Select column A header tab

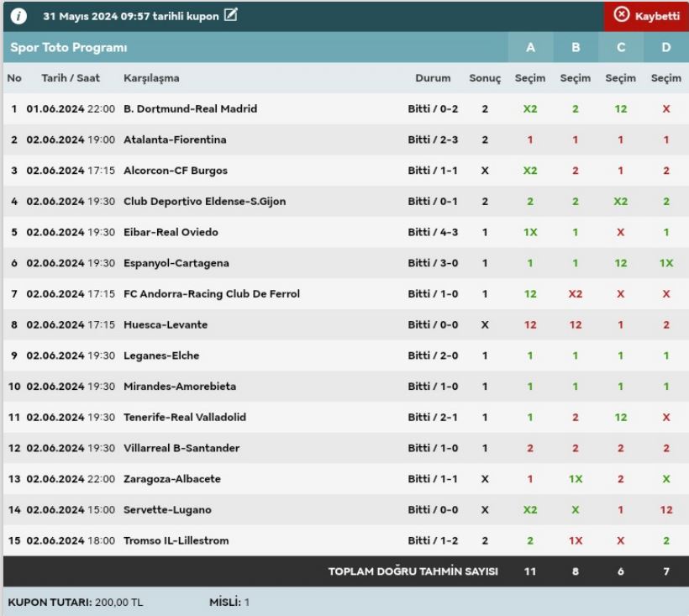pyautogui.click(x=530, y=48)
